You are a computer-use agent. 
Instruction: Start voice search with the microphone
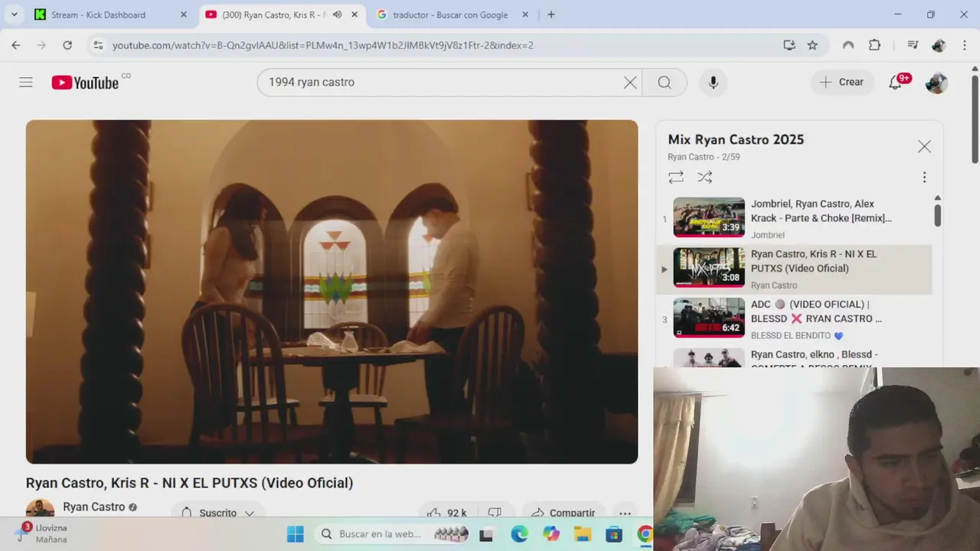point(713,82)
